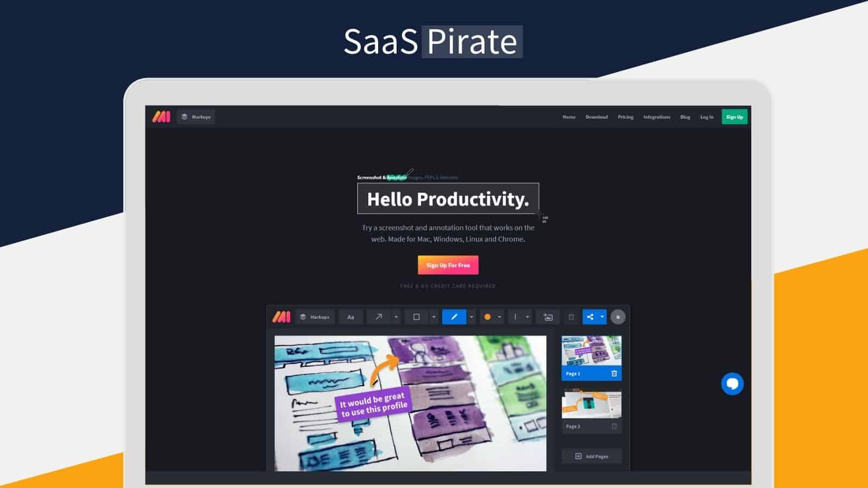Click the orange color swatch

(487, 317)
